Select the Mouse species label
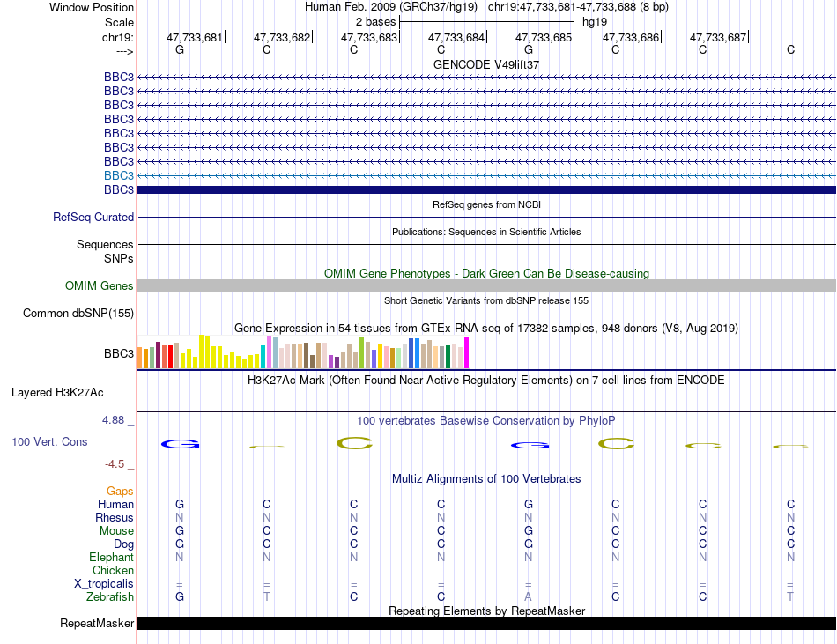837x644 pixels. point(116,531)
